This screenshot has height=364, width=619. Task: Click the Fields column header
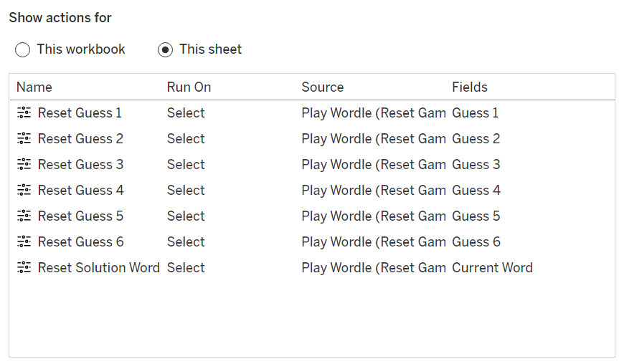click(470, 87)
